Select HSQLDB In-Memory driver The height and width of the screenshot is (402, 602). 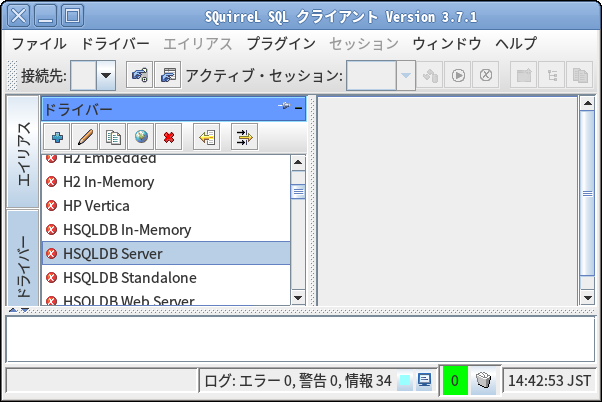[x=166, y=230]
